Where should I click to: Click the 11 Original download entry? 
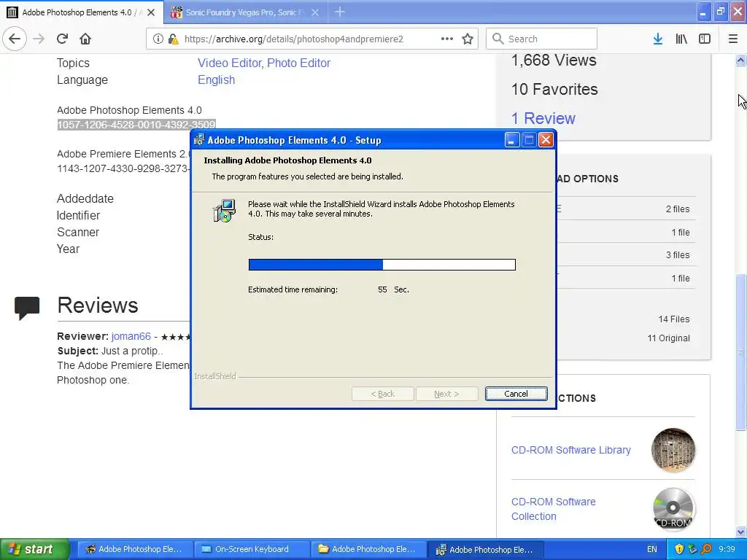pyautogui.click(x=668, y=338)
